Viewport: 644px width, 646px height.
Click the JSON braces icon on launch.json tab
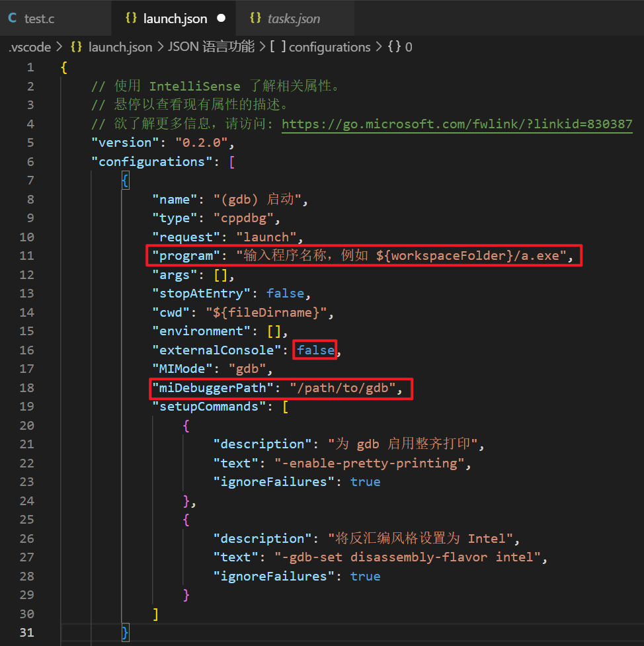(131, 18)
